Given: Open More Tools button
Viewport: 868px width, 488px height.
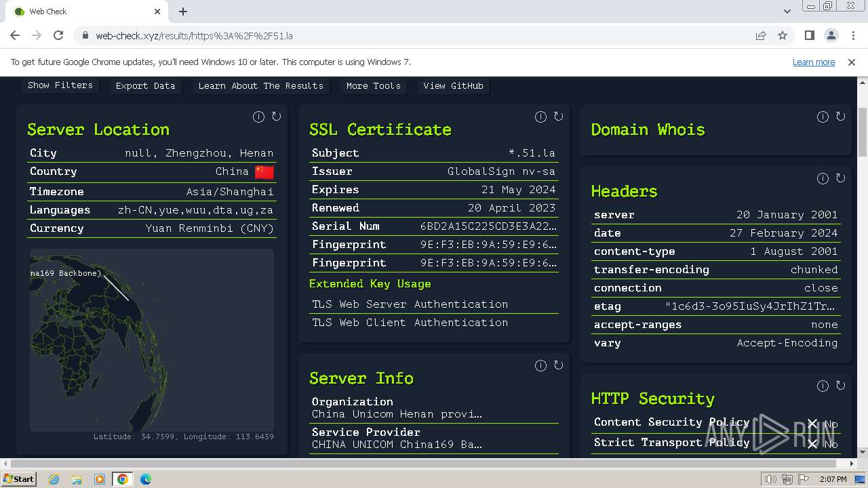Looking at the screenshot, I should [373, 85].
